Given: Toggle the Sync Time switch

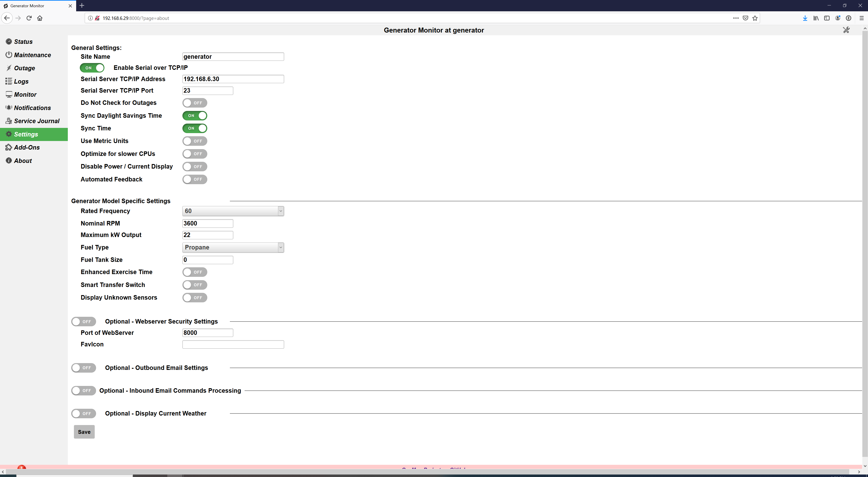Looking at the screenshot, I should coord(195,128).
